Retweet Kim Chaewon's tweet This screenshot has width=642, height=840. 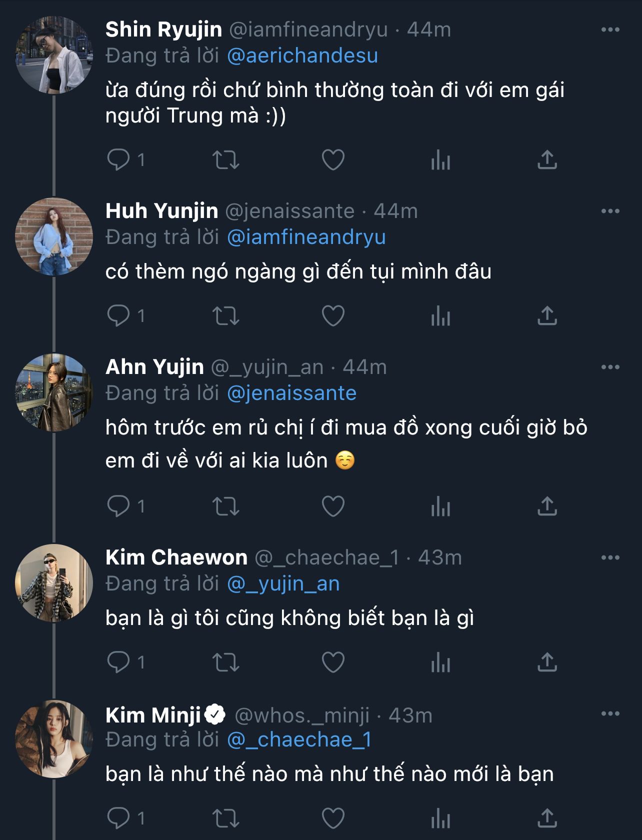pos(226,662)
